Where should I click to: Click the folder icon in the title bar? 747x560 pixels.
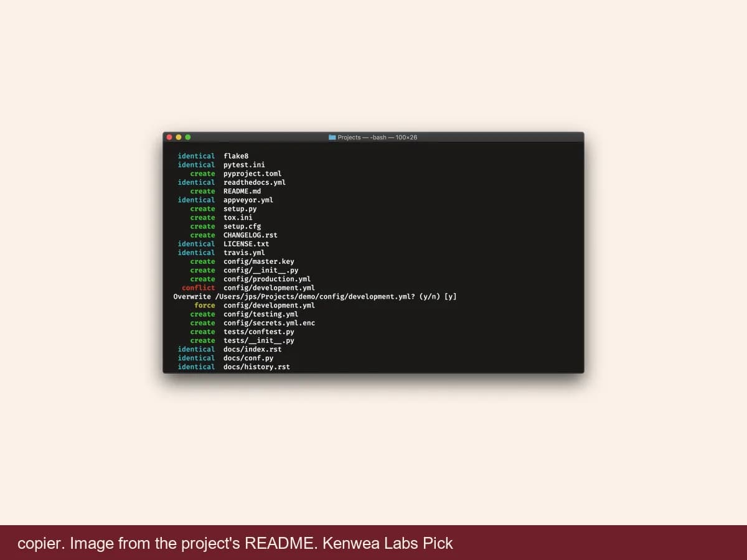[332, 137]
